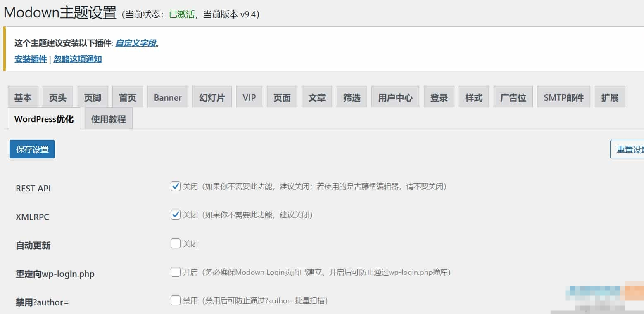Open the 自定义字段 plugin link

point(135,43)
